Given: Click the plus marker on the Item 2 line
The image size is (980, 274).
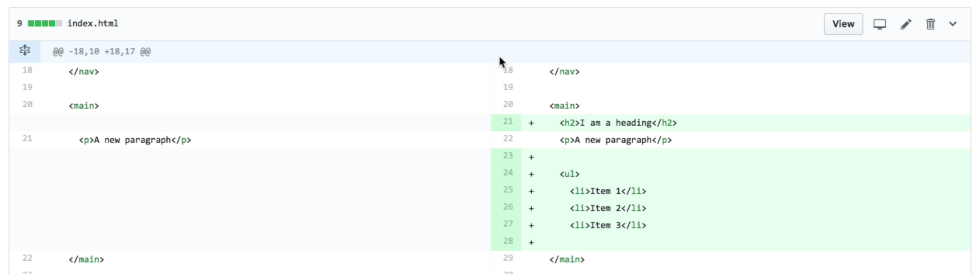Looking at the screenshot, I should click(531, 209).
